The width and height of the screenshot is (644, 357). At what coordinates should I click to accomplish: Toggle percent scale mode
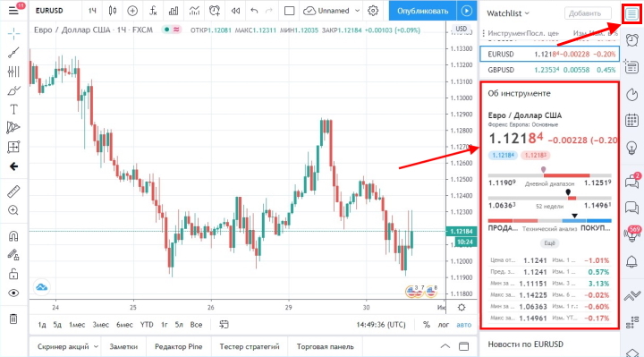pos(427,325)
